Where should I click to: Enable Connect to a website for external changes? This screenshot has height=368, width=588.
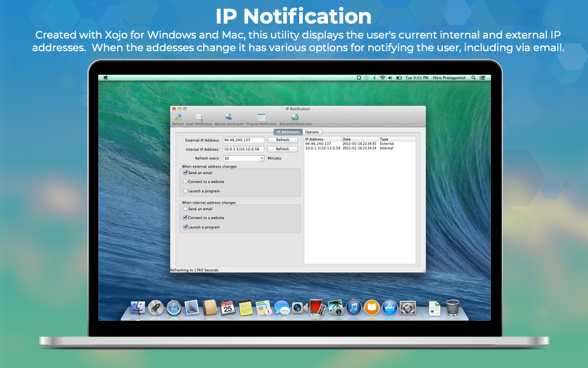(185, 182)
